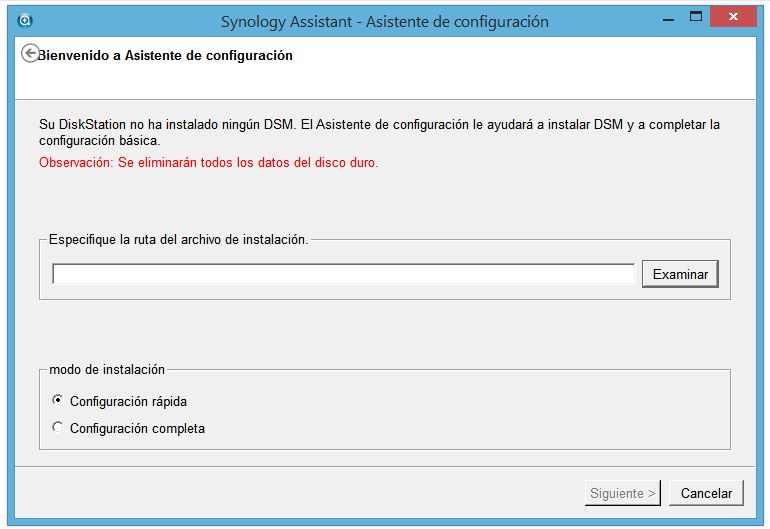
Task: Click the red Observación warning text
Action: point(209,163)
